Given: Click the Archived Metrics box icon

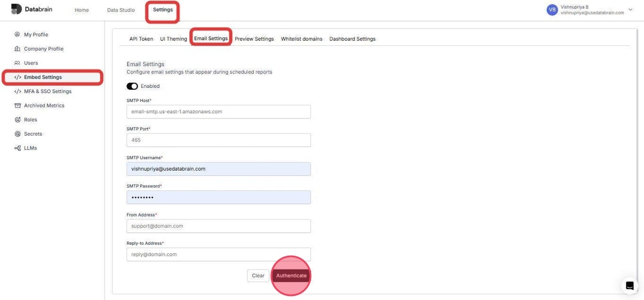Looking at the screenshot, I should pyautogui.click(x=17, y=106).
